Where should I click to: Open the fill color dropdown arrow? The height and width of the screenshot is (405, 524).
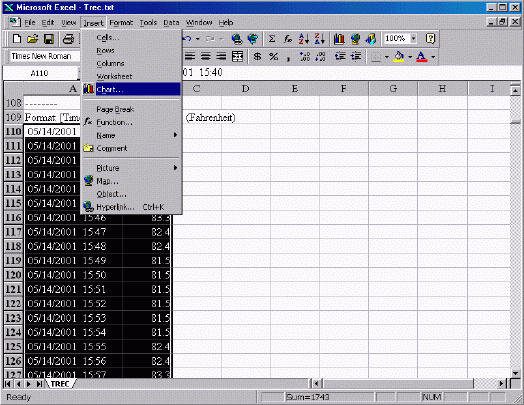click(x=410, y=57)
